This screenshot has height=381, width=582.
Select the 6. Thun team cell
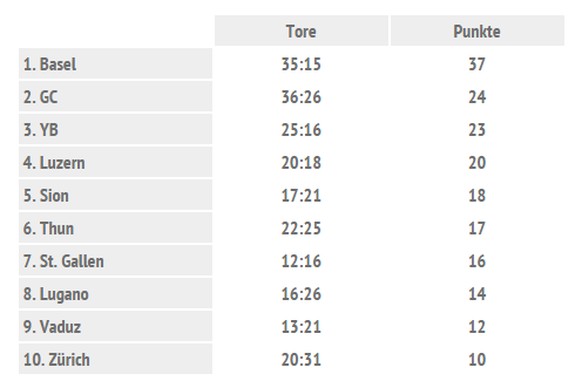coord(115,228)
